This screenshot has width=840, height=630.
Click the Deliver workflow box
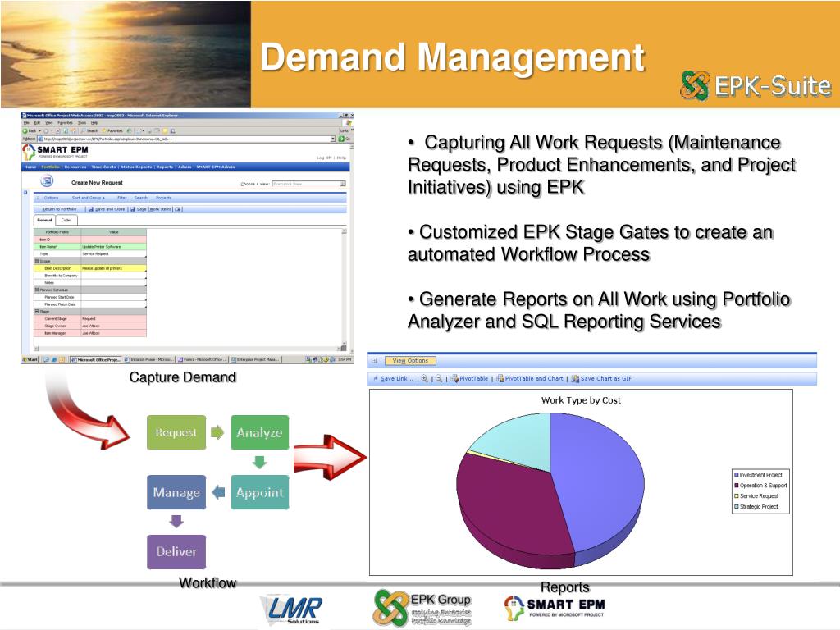[176, 552]
